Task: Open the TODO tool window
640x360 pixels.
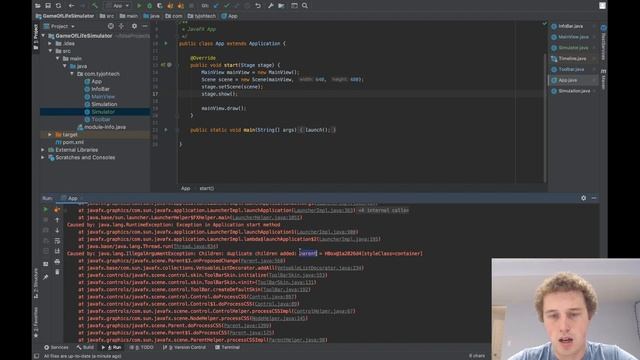Action: 142,347
